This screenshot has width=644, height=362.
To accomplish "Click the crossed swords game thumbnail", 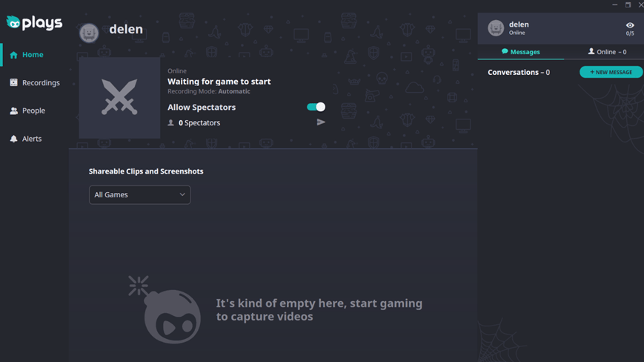I will (x=119, y=98).
